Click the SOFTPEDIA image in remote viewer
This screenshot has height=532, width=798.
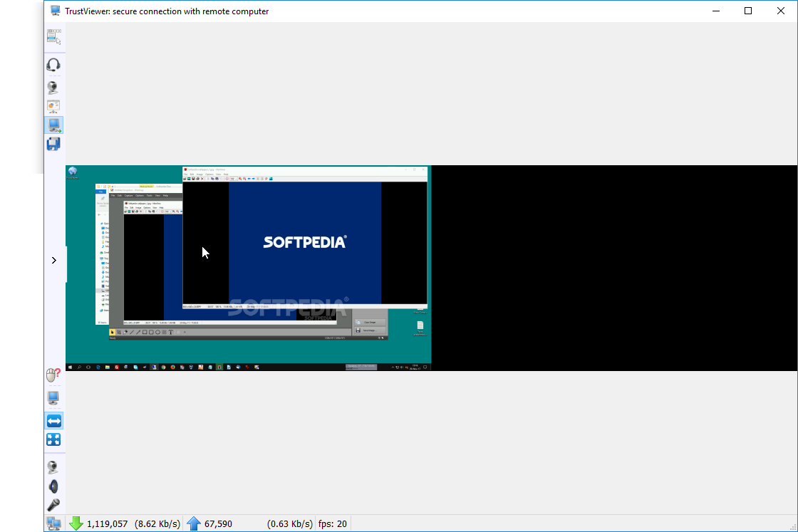[x=305, y=243]
